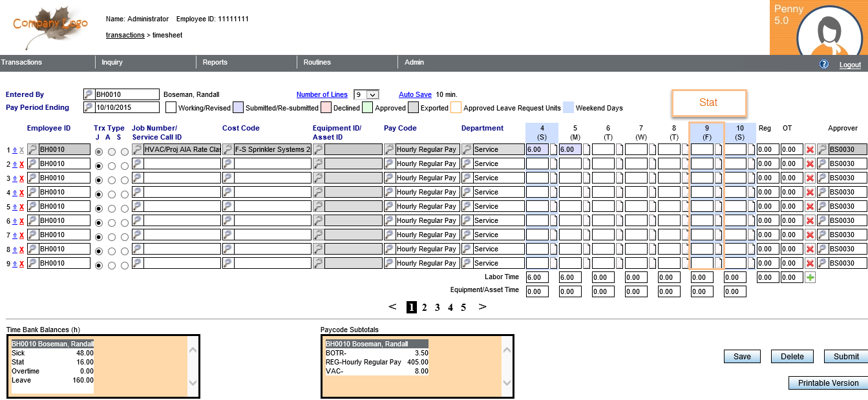868x400 pixels.
Task: Click the Submit button
Action: [x=845, y=356]
